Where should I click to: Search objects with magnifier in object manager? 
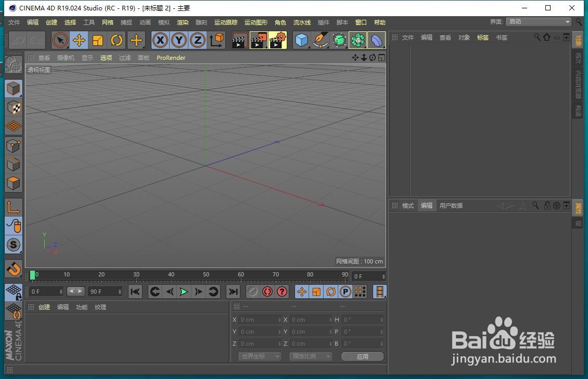[x=537, y=37]
